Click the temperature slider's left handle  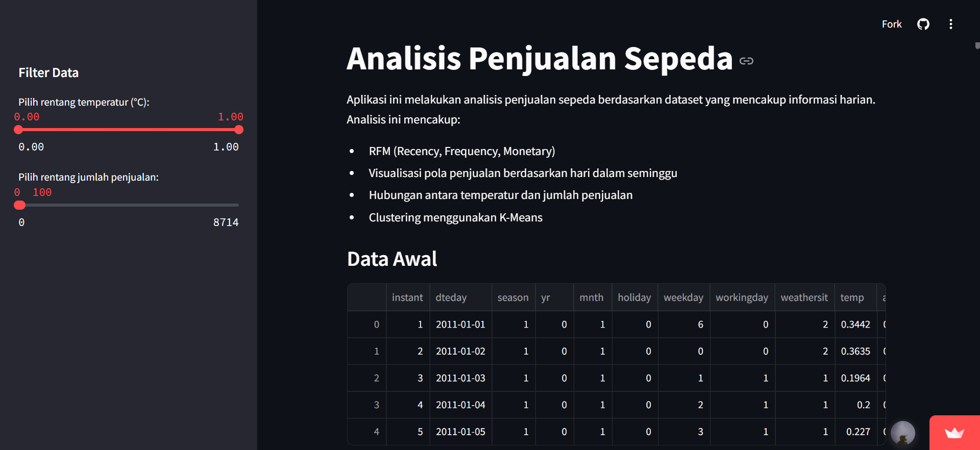(18, 130)
